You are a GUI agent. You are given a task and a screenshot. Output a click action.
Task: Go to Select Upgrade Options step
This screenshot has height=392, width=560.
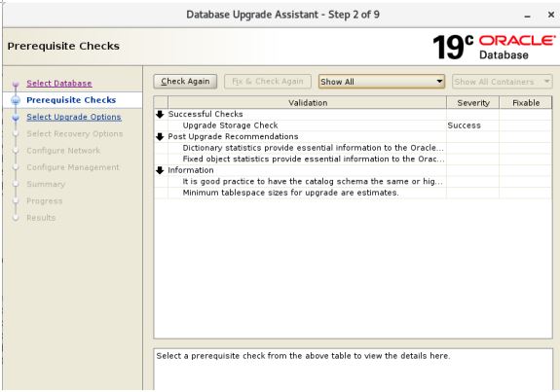[x=74, y=117]
